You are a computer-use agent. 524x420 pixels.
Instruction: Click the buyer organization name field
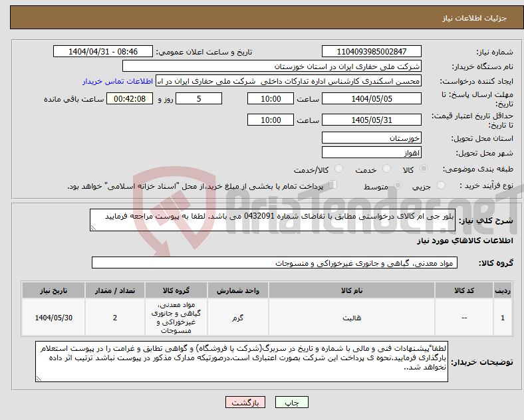(272, 66)
